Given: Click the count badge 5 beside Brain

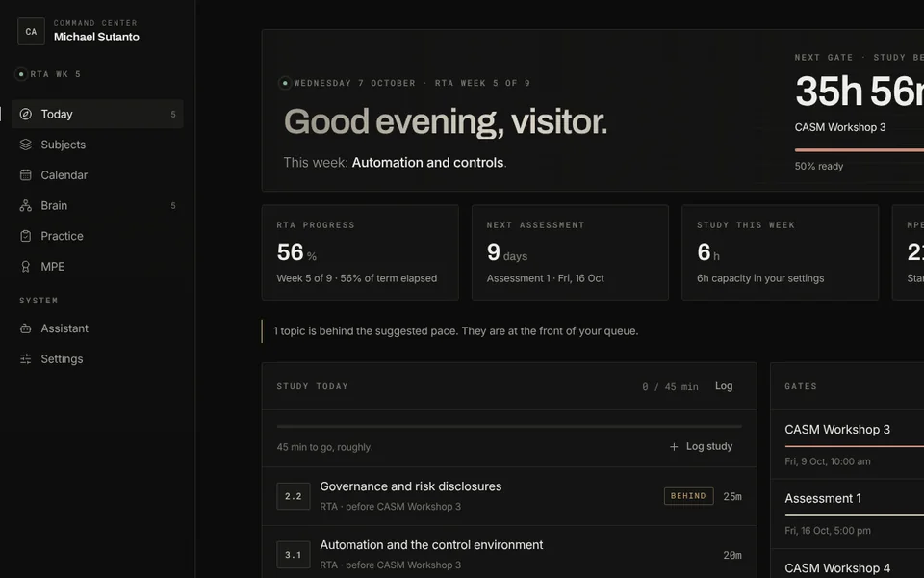Looking at the screenshot, I should (173, 206).
